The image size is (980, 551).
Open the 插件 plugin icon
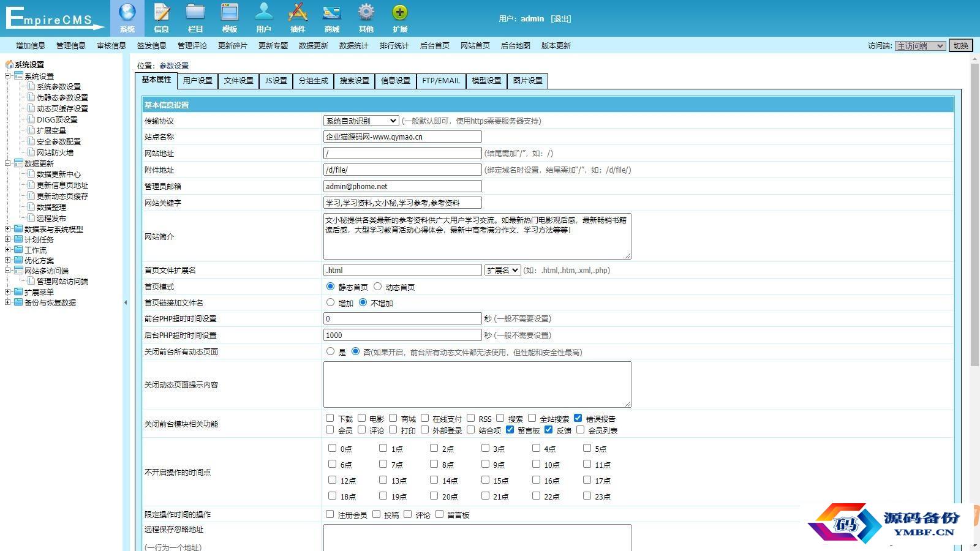pyautogui.click(x=298, y=13)
